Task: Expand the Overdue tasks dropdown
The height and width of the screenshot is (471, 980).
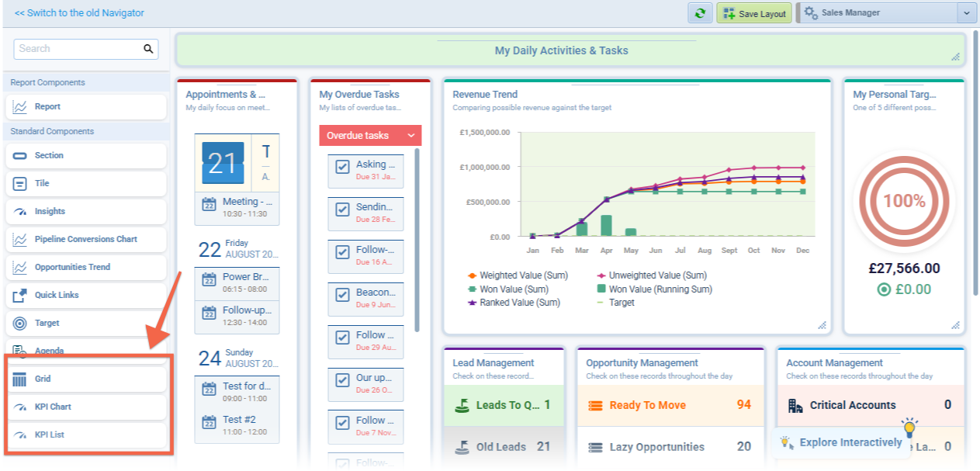Action: 411,136
